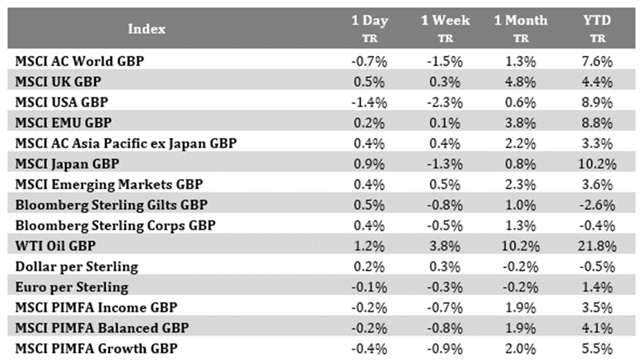Select the MSCI USA GBP index name
The image size is (643, 364).
[62, 102]
